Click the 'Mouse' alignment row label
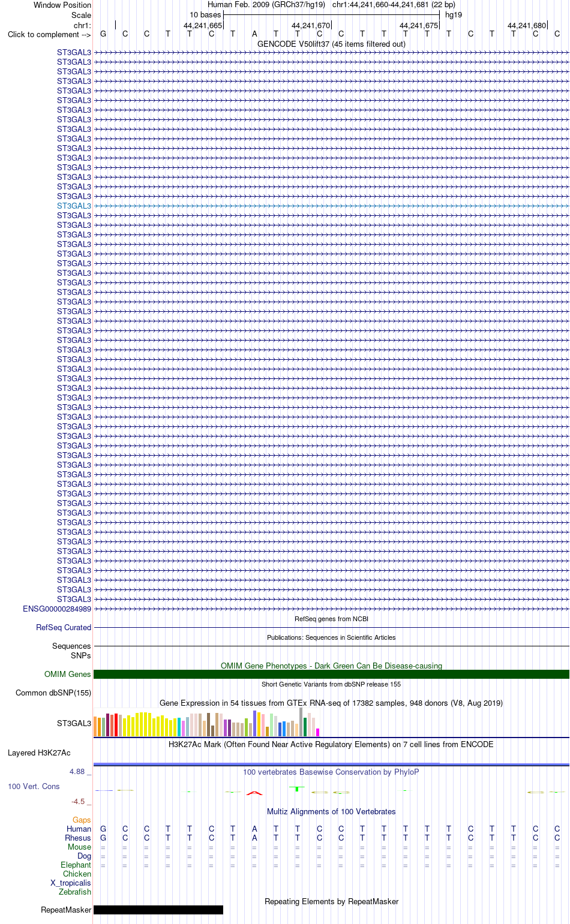570x924 pixels. coord(80,847)
